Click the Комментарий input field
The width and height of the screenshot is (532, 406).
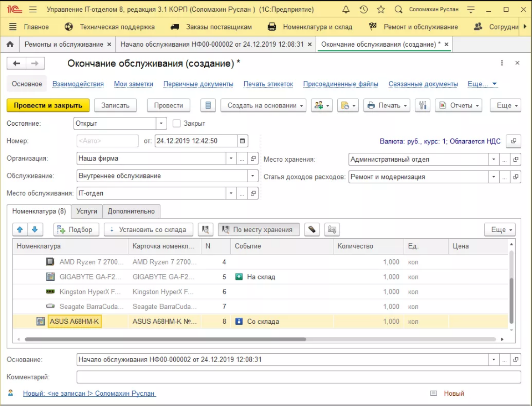[298, 377]
